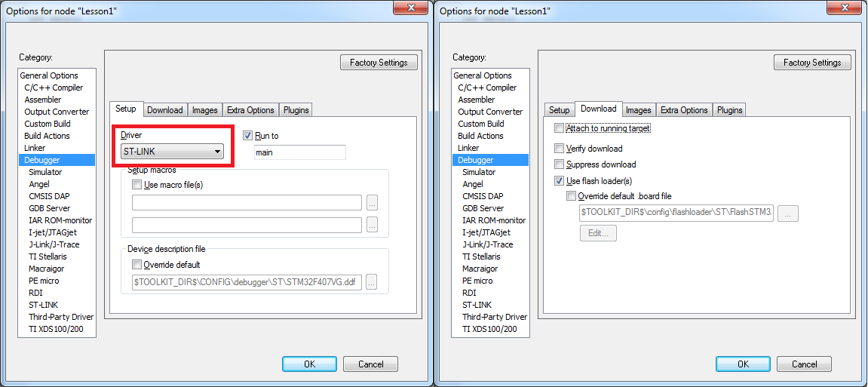The height and width of the screenshot is (387, 868).
Task: Click the flashloader path field
Action: click(x=676, y=213)
